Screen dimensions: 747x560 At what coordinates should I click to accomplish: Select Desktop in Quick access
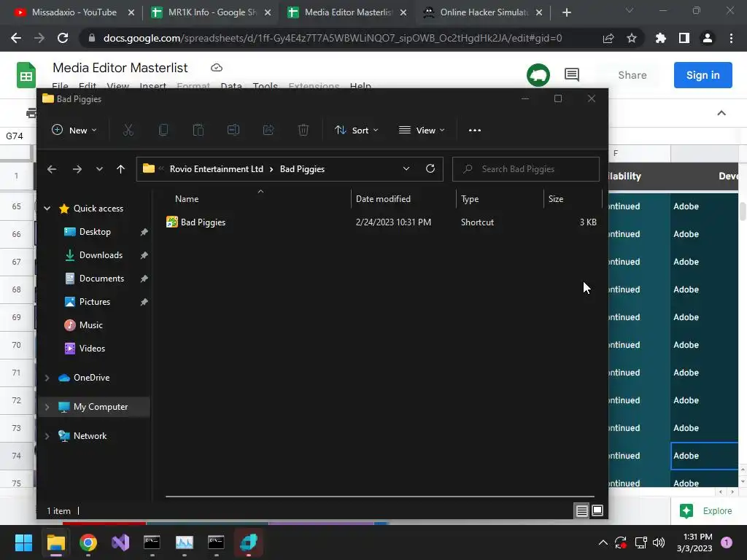point(95,231)
